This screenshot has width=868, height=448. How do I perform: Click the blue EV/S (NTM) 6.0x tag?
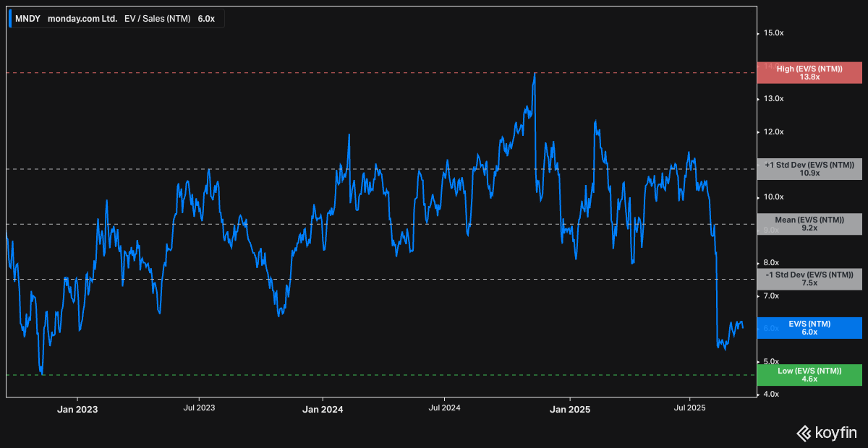tap(809, 328)
